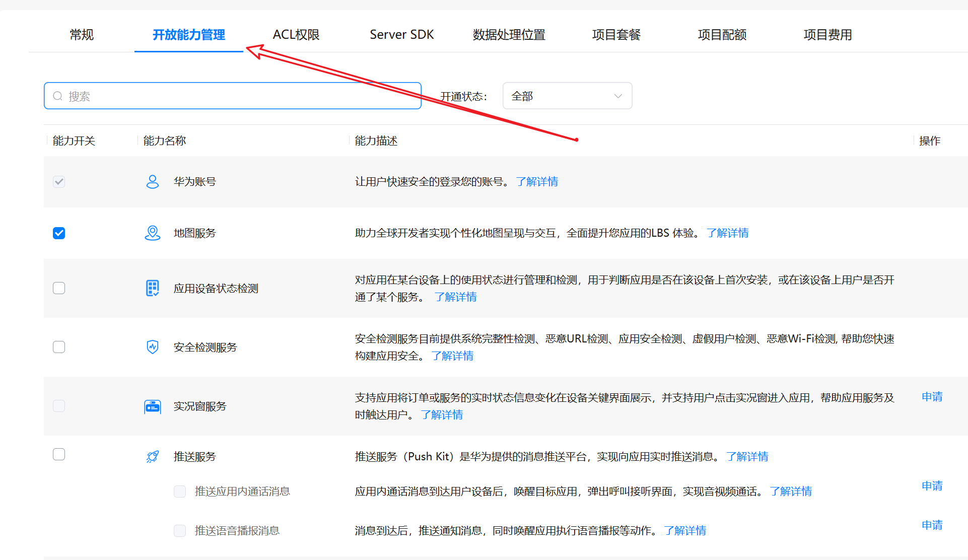Click the magnifier icon in search box

58,96
